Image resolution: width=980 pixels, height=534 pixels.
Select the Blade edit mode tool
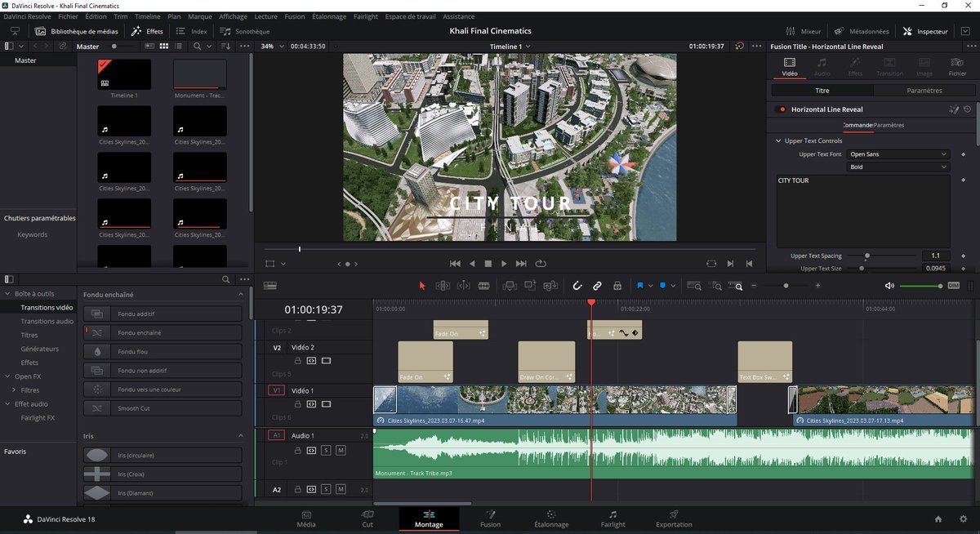click(483, 286)
